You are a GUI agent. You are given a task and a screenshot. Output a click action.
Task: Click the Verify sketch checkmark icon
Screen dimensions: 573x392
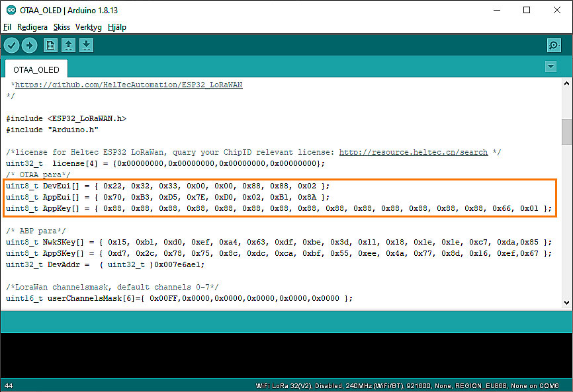[12, 46]
